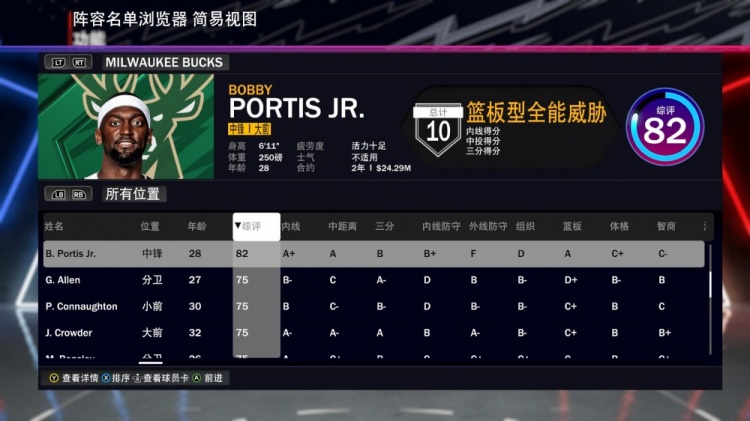Click the A button icon for advance
The height and width of the screenshot is (421, 750).
tap(197, 378)
